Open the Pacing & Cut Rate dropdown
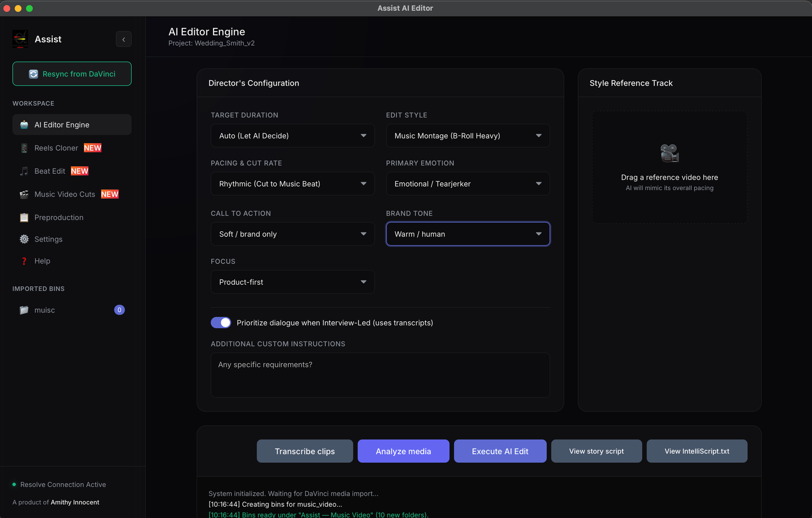This screenshot has width=812, height=518. point(292,184)
